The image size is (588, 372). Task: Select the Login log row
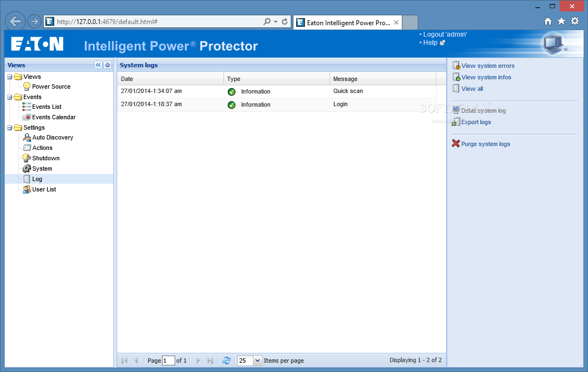coord(276,104)
